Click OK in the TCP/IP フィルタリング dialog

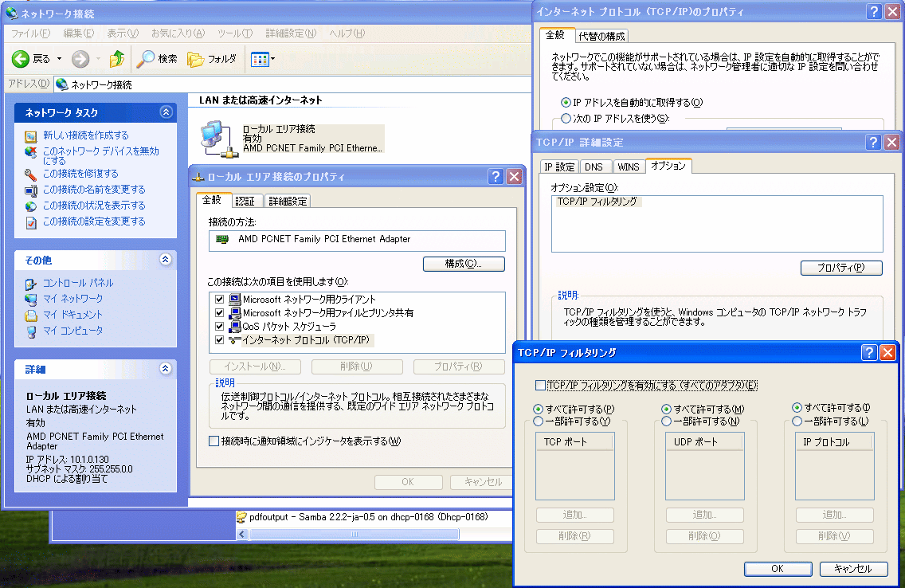(777, 569)
